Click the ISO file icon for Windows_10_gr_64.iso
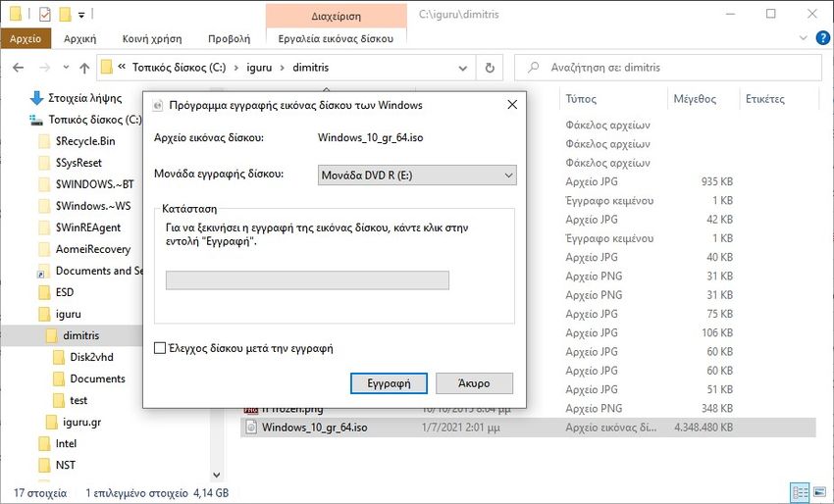834x504 pixels. tap(251, 427)
